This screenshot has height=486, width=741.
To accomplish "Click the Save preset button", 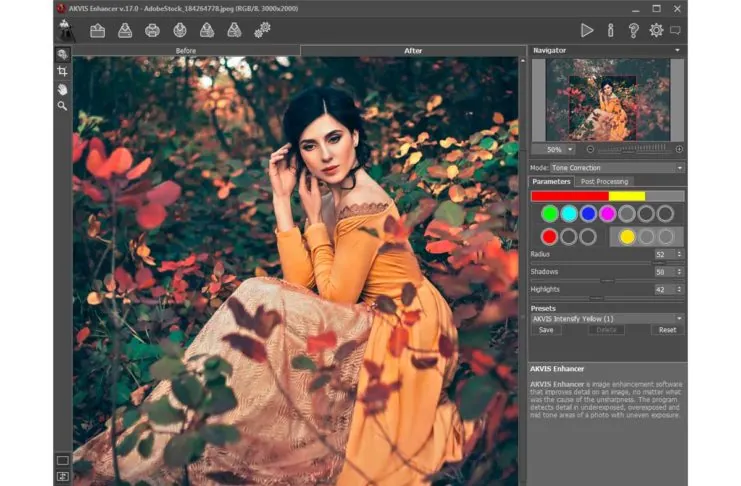I will [x=546, y=330].
